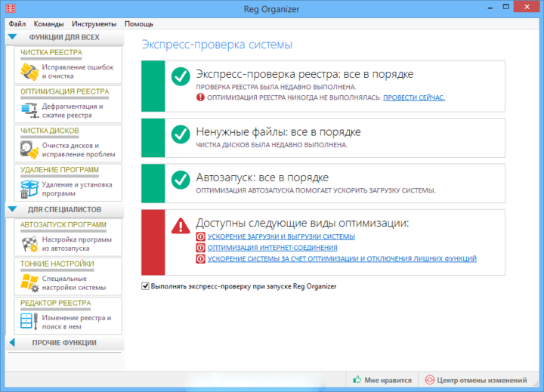Viewport: 544px width, 392px height.
Task: Click text 'Очистка дисков и исправление проблем'
Action: 79,150
